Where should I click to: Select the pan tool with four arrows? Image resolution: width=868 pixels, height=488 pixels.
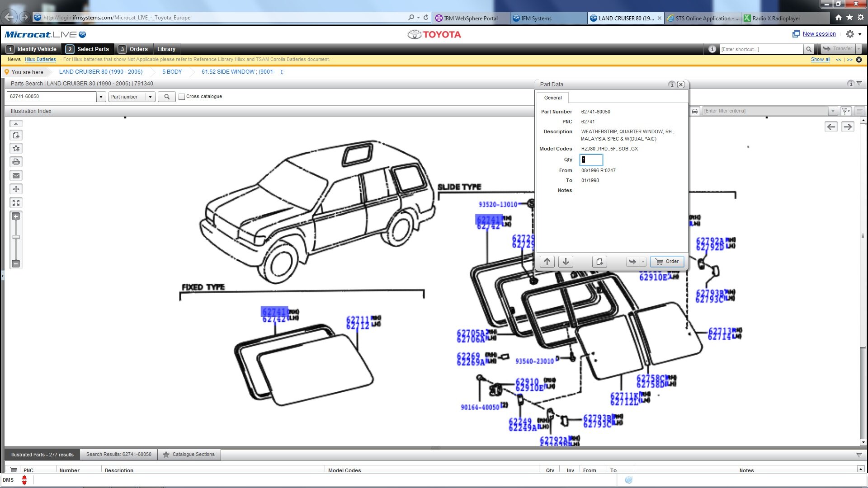click(16, 189)
